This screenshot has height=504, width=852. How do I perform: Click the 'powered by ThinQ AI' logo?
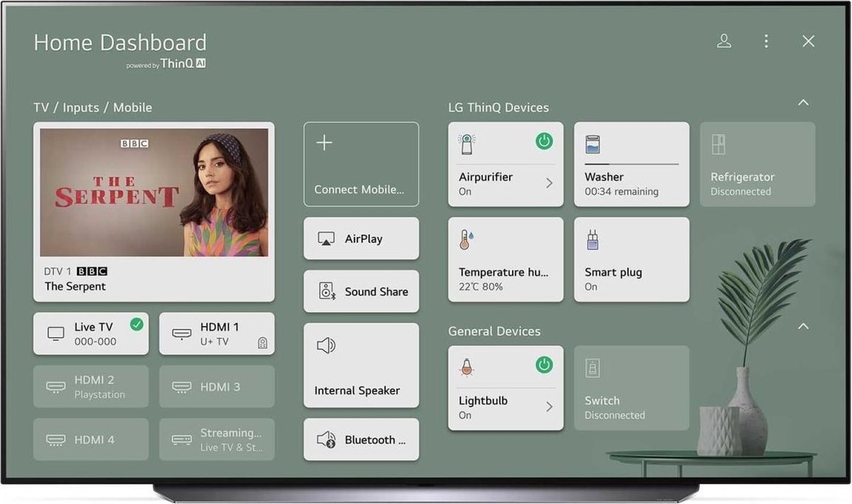click(166, 64)
